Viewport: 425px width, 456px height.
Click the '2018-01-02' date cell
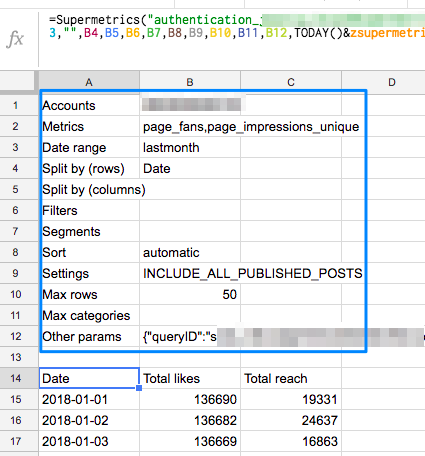(89, 420)
